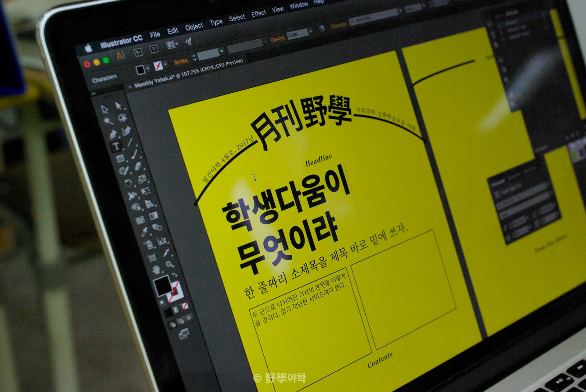
Task: Open the Edit menu
Action: click(172, 31)
